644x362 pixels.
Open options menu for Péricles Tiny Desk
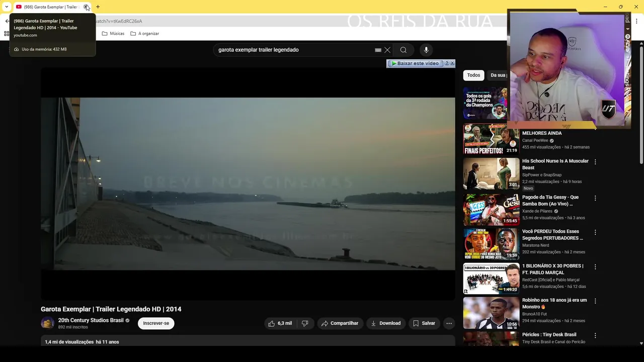click(595, 335)
